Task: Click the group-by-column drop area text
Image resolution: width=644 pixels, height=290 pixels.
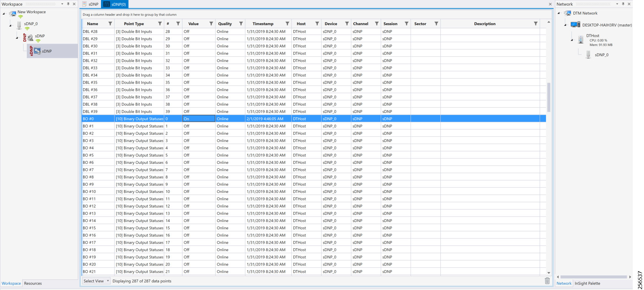Action: [x=129, y=15]
